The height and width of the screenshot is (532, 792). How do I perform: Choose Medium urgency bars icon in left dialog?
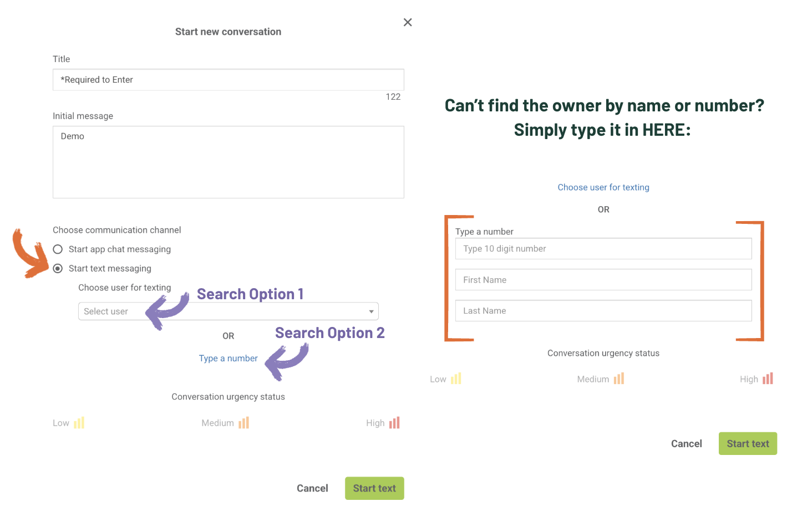tap(244, 423)
